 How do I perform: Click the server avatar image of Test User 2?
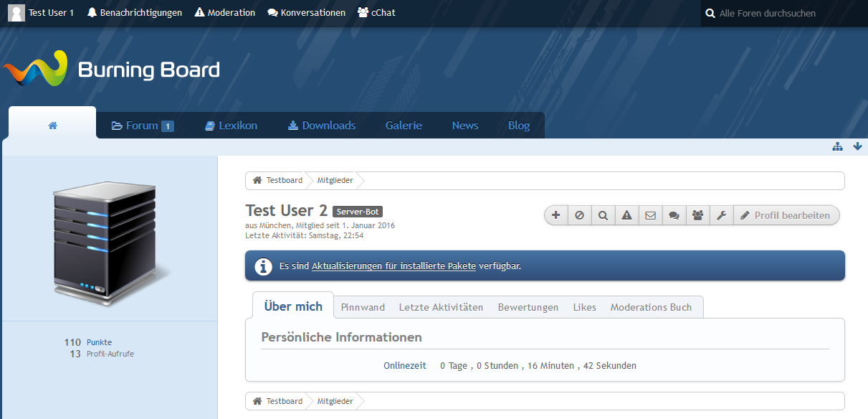[x=110, y=238]
